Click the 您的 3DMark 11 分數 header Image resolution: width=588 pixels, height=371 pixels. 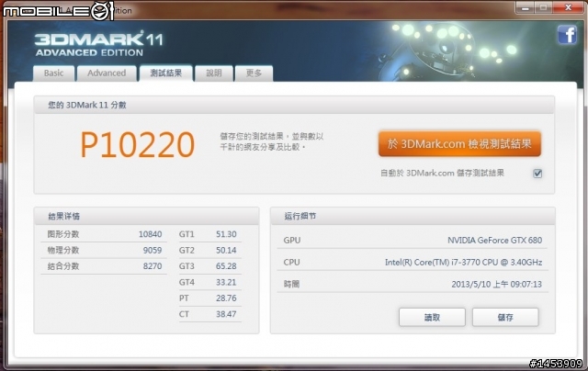click(87, 106)
